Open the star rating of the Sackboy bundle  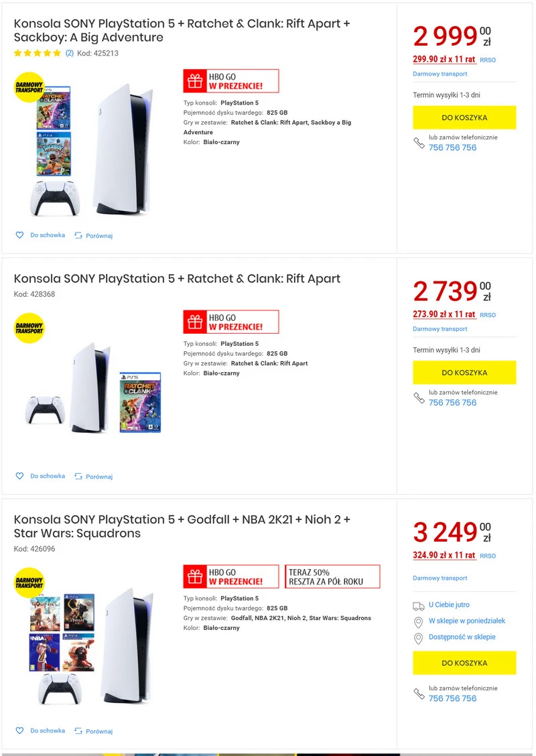38,52
